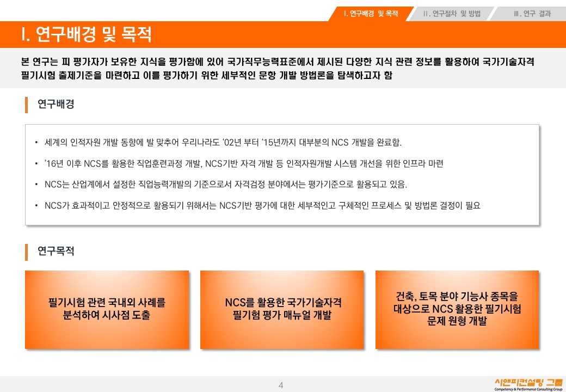Open the Ⅰ. 연구배경 및 목적 tab
566x392 pixels.
[371, 14]
